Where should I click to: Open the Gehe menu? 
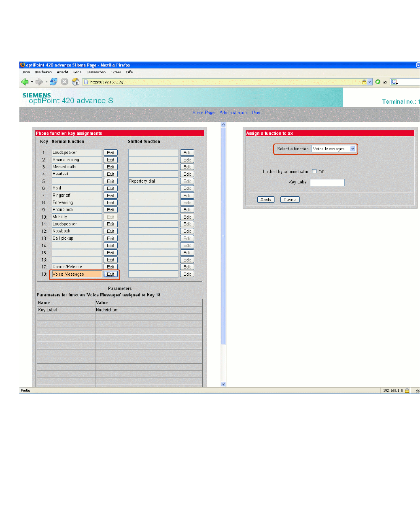click(x=77, y=72)
